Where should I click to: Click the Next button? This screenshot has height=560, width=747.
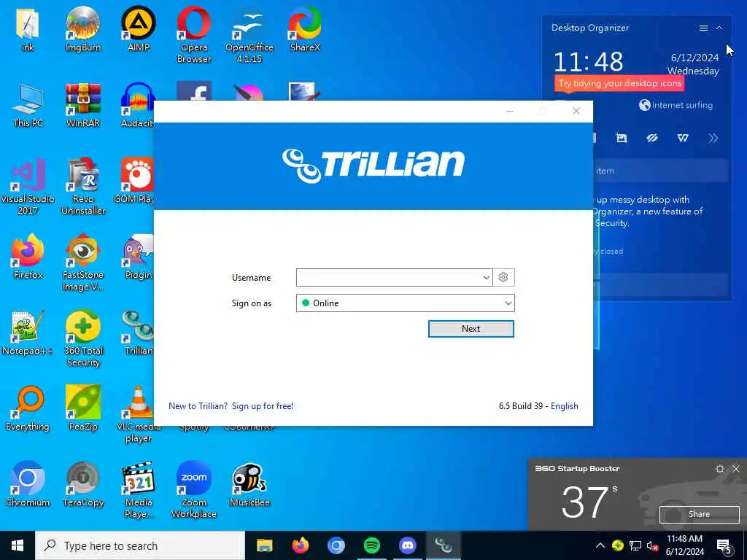[x=471, y=329]
